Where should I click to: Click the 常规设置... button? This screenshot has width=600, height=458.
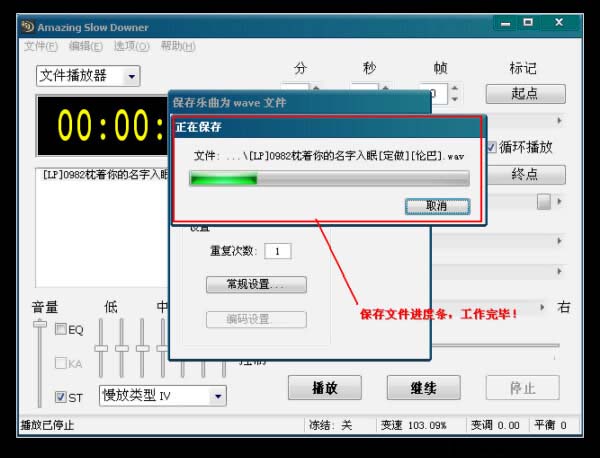pyautogui.click(x=256, y=285)
